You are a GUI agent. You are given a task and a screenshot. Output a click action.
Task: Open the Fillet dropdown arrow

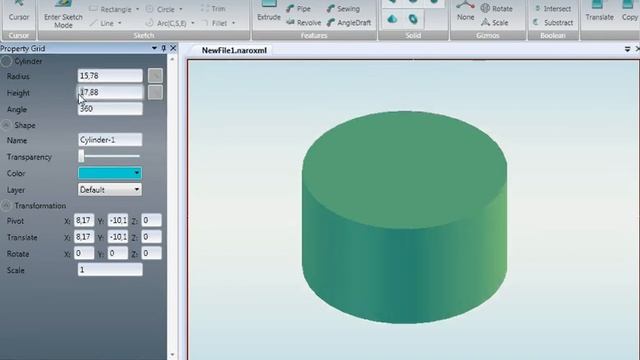coord(233,23)
